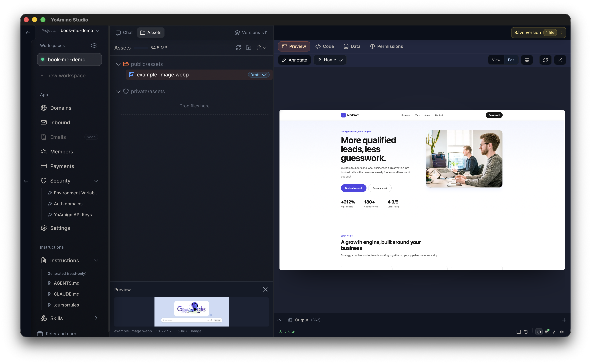
Task: Click the code brackets icon in status bar
Action: [x=539, y=332]
